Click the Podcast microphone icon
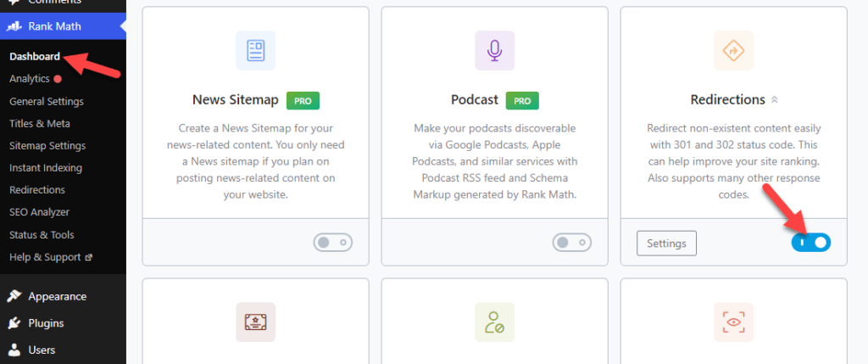This screenshot has width=868, height=364. (x=494, y=50)
